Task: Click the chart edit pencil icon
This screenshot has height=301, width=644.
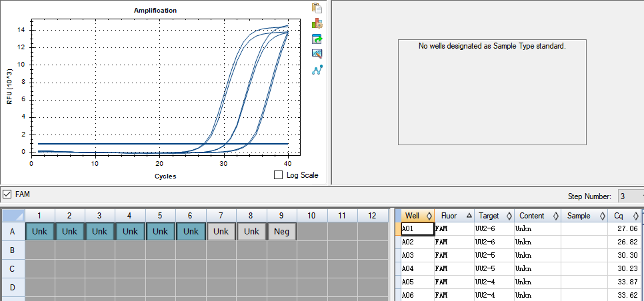Action: point(317,54)
